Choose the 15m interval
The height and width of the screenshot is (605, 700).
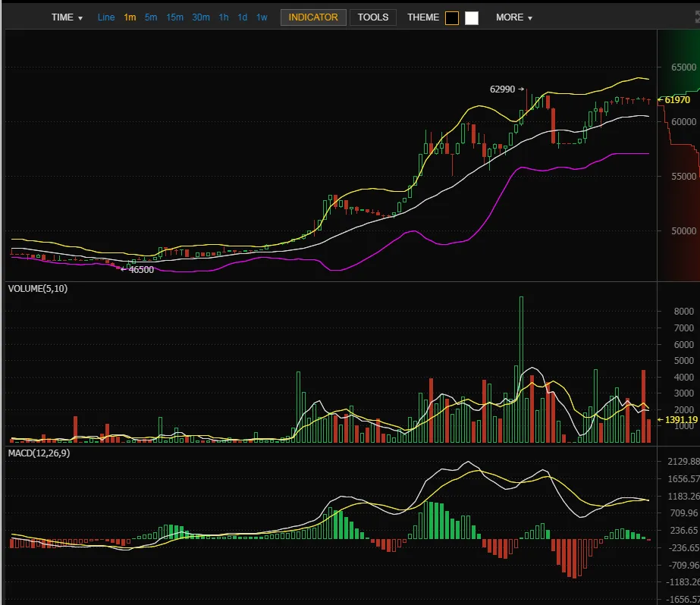coord(174,17)
